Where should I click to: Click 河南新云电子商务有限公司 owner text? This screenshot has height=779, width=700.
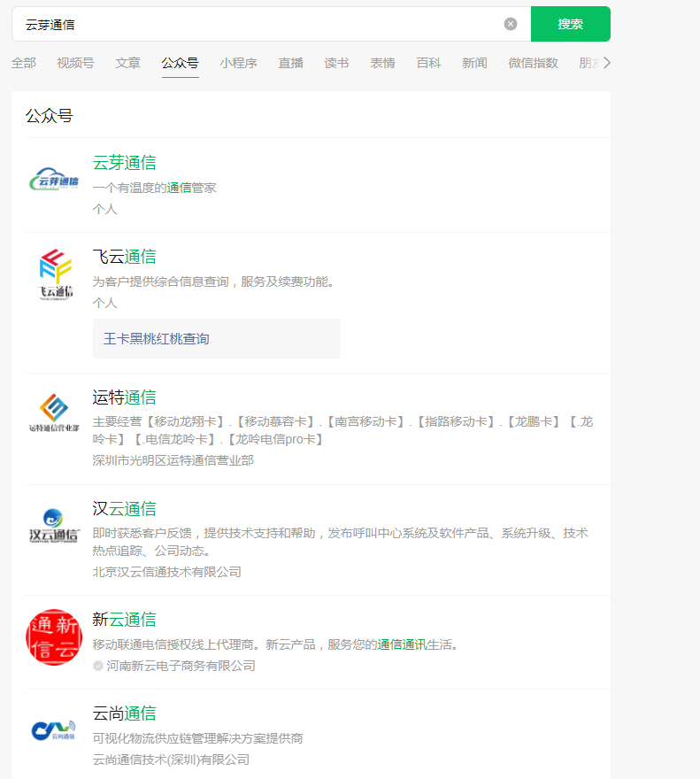181,666
